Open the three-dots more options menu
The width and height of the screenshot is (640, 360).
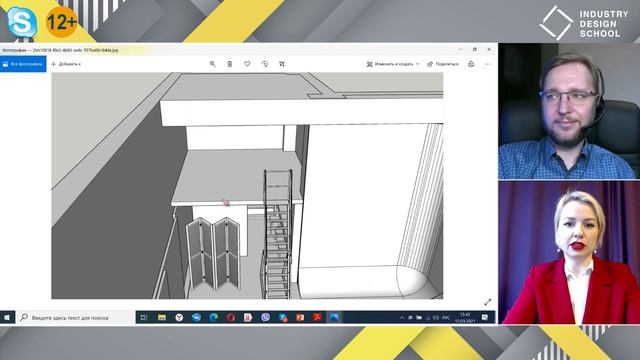point(488,64)
